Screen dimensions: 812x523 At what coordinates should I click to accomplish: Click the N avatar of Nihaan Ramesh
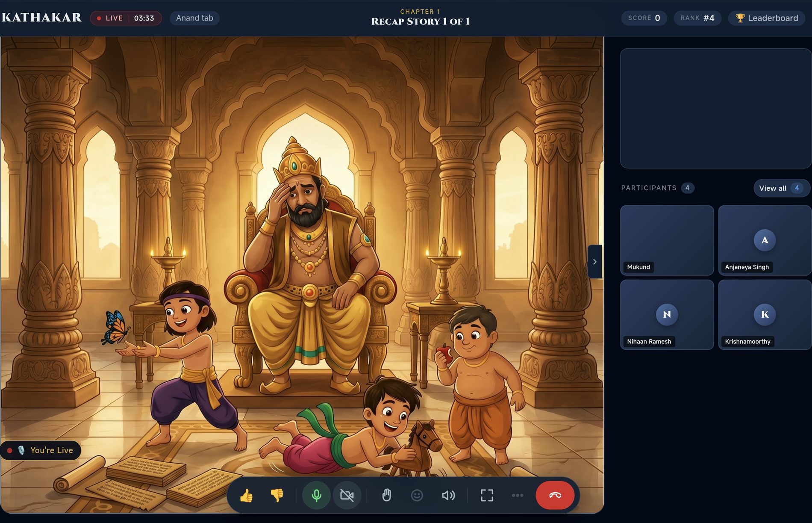(x=667, y=314)
